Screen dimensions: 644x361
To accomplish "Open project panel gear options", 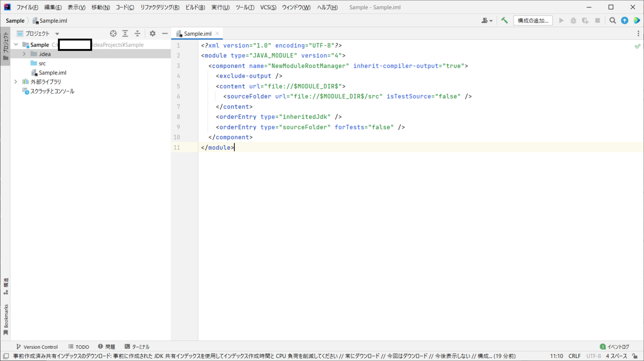I will (x=153, y=34).
